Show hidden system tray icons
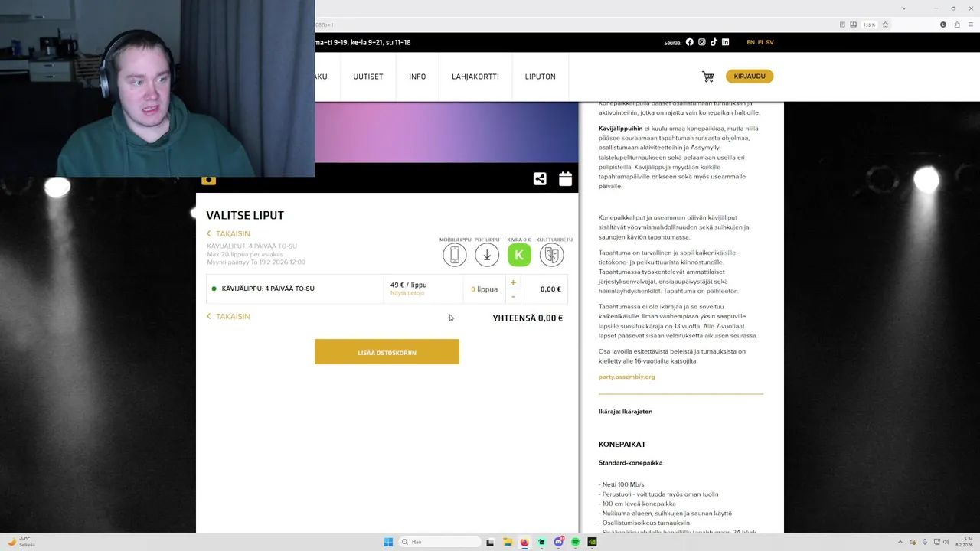The width and height of the screenshot is (980, 551). [x=900, y=542]
